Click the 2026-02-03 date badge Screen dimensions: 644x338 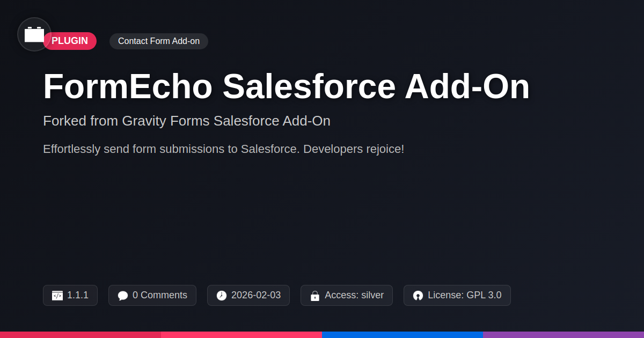point(248,296)
